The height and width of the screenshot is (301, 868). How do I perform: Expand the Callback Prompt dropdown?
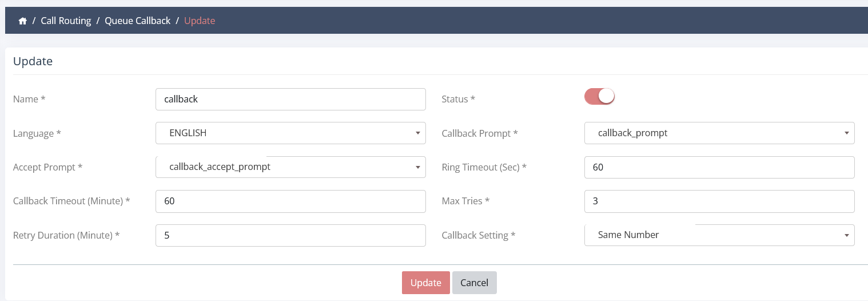coord(719,133)
